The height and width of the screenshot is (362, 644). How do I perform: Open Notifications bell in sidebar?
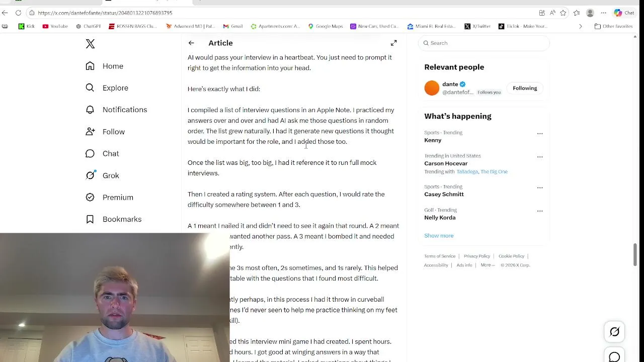tap(116, 110)
